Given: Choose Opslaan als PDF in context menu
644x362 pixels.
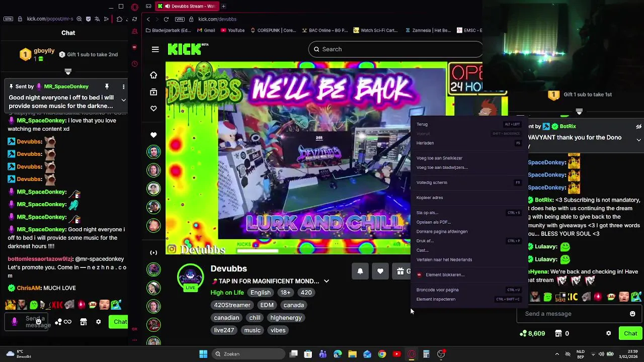Looking at the screenshot, I should tap(468, 222).
